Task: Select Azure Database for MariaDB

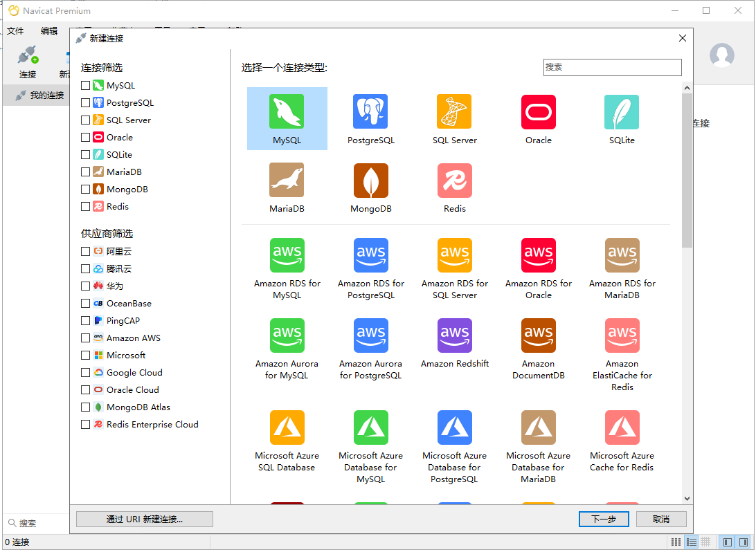Action: coord(538,427)
